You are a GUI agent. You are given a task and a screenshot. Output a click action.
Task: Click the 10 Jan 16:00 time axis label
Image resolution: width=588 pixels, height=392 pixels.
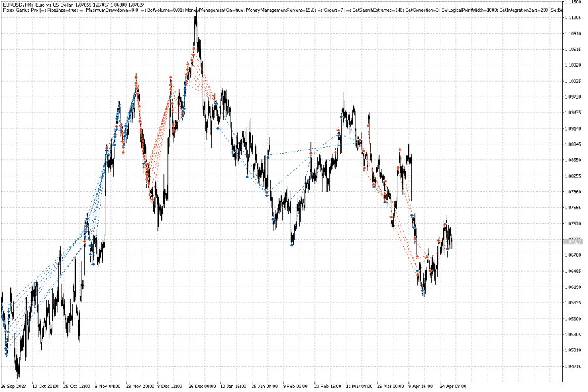coord(233,386)
